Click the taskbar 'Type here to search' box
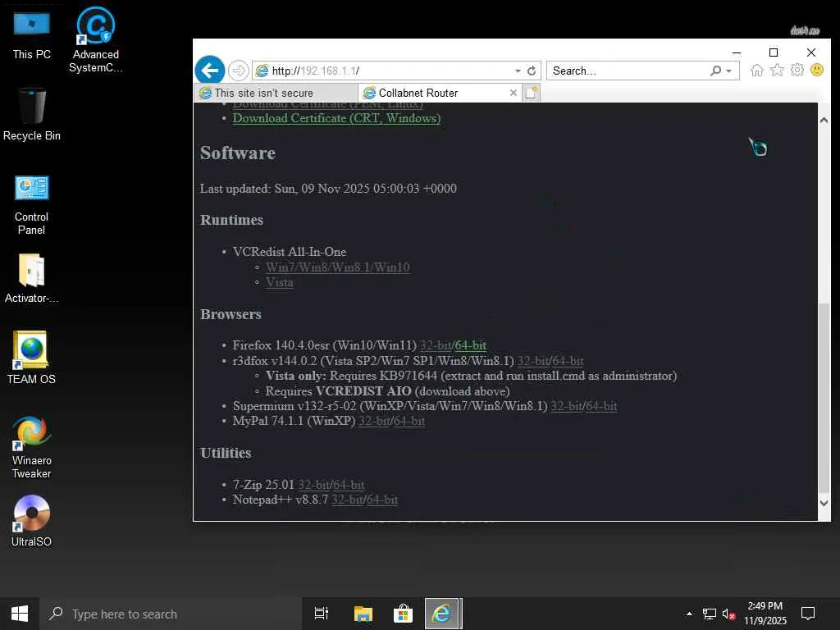 click(171, 614)
